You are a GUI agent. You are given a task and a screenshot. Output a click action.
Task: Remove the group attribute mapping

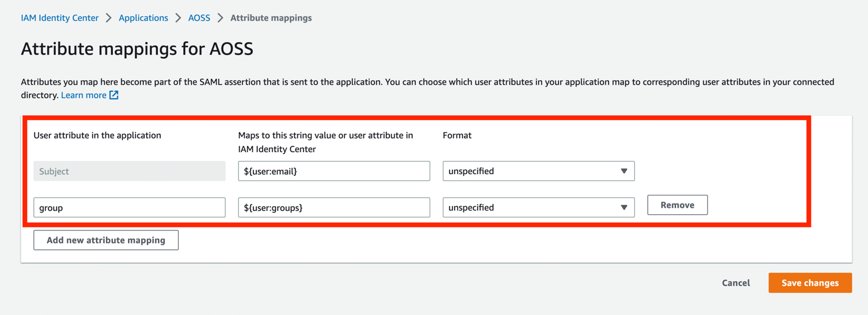[x=677, y=205]
